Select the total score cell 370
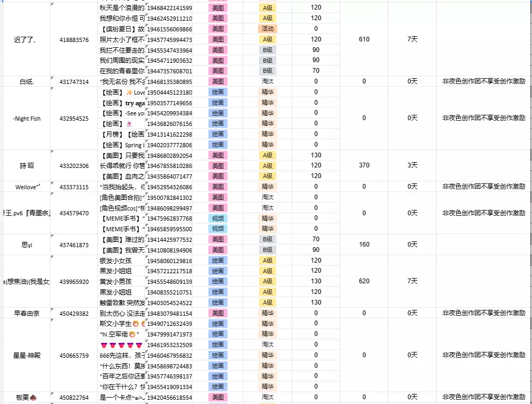The height and width of the screenshot is (404, 532). coord(364,165)
